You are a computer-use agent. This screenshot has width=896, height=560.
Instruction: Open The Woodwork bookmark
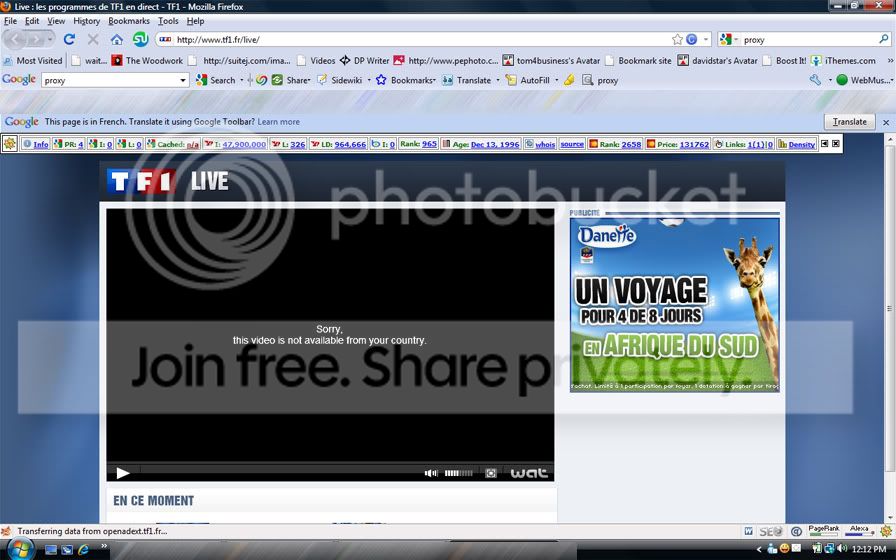coord(147,61)
